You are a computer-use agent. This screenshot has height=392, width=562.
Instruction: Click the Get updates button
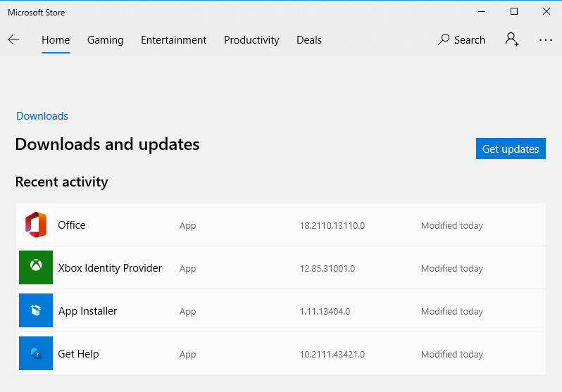coord(511,148)
